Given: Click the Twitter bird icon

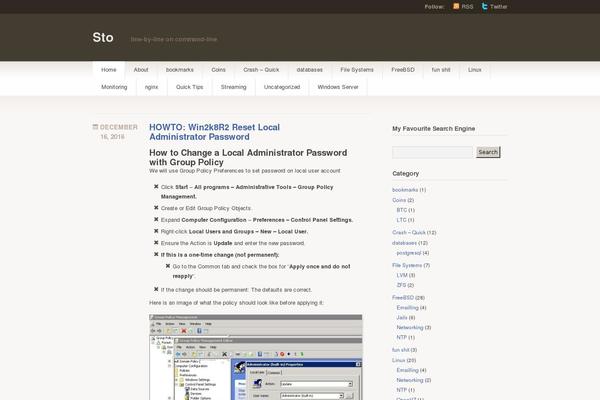Looking at the screenshot, I should click(x=485, y=6).
